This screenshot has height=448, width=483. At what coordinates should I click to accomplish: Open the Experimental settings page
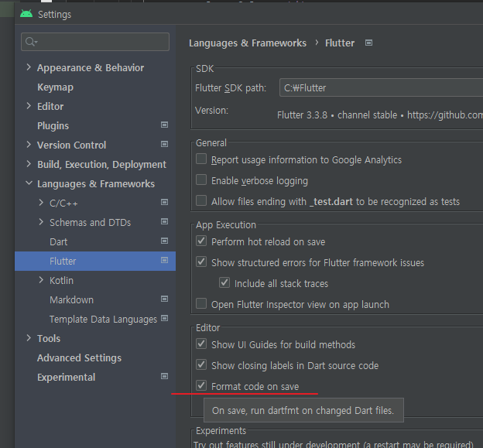[x=67, y=377]
